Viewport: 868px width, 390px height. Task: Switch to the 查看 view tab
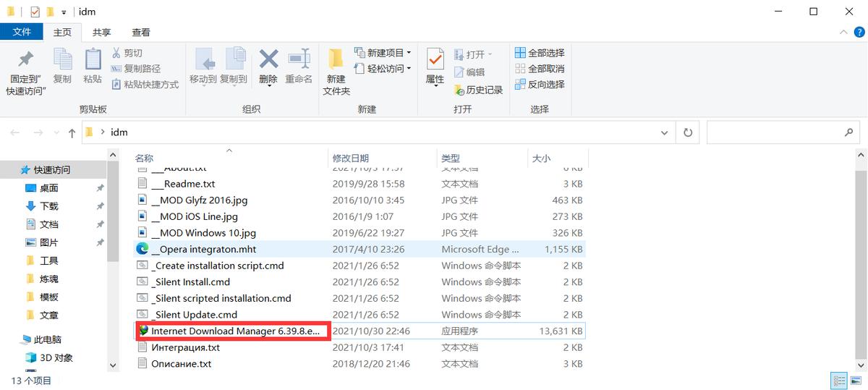[141, 33]
